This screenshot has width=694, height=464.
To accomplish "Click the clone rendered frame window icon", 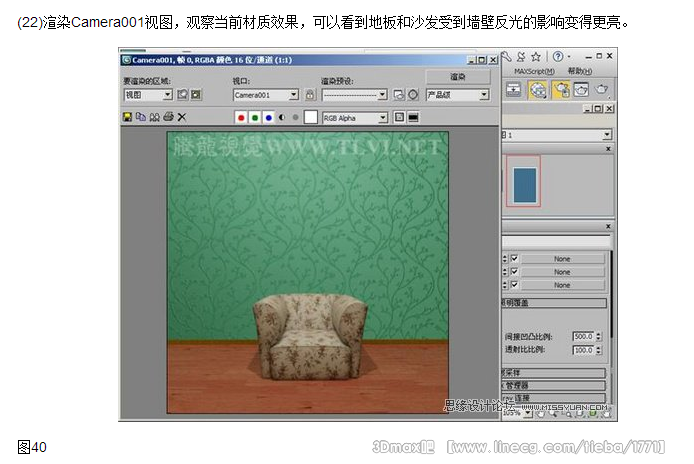I will [x=155, y=117].
